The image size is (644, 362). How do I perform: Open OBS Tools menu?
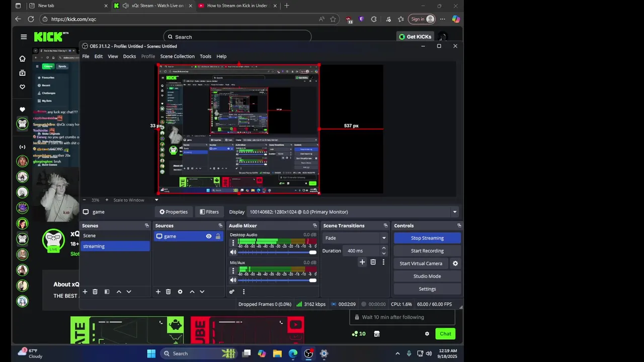click(205, 56)
